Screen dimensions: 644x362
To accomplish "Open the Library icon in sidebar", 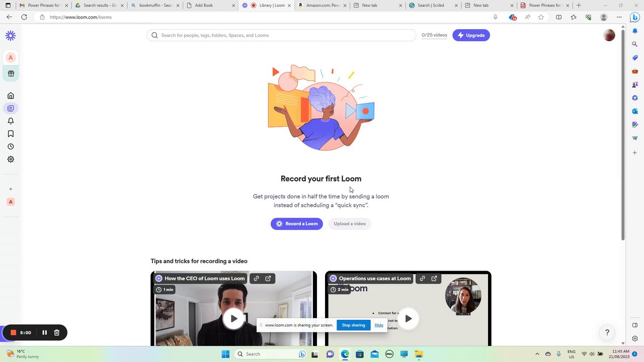I will 11,108.
